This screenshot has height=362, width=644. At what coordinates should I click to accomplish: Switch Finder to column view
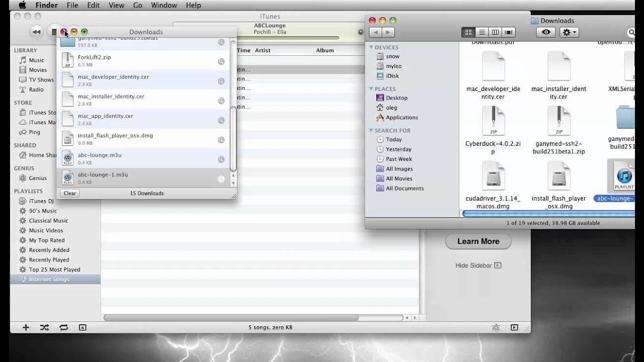[x=495, y=32]
